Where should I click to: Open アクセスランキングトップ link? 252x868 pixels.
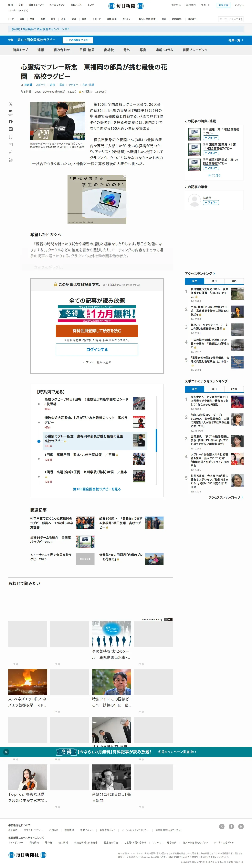coord(226,498)
